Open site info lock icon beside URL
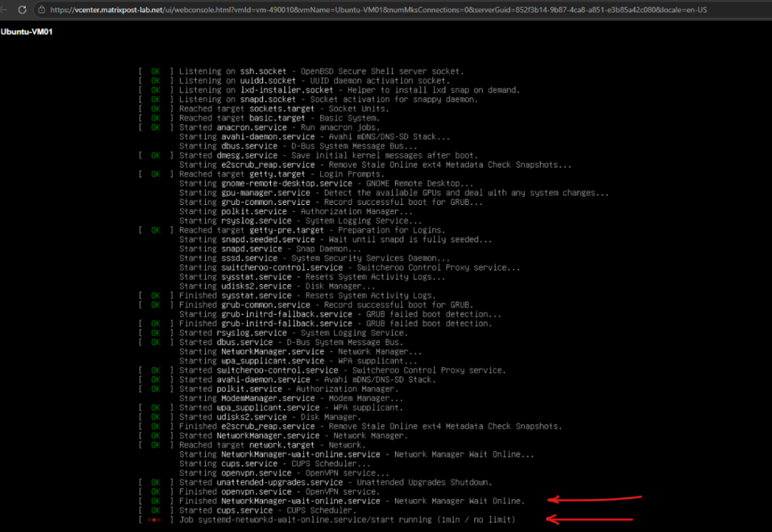The width and height of the screenshot is (772, 532). (x=42, y=9)
